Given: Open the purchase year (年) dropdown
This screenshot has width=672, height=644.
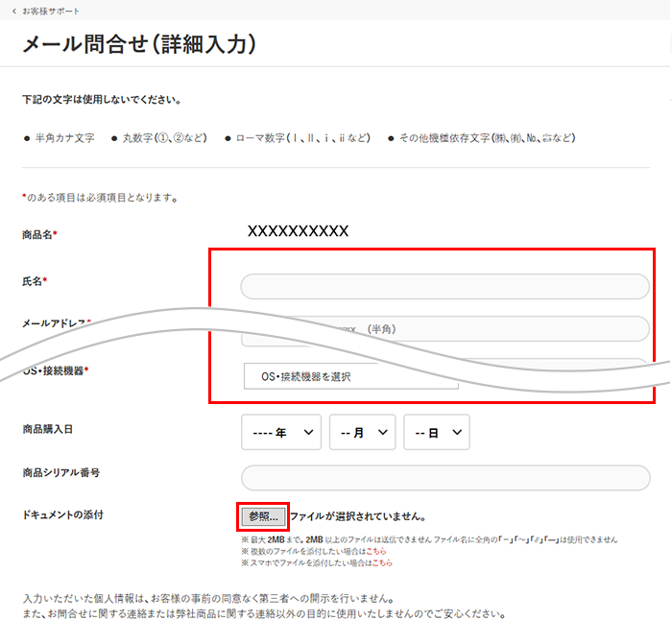Looking at the screenshot, I should 281,432.
